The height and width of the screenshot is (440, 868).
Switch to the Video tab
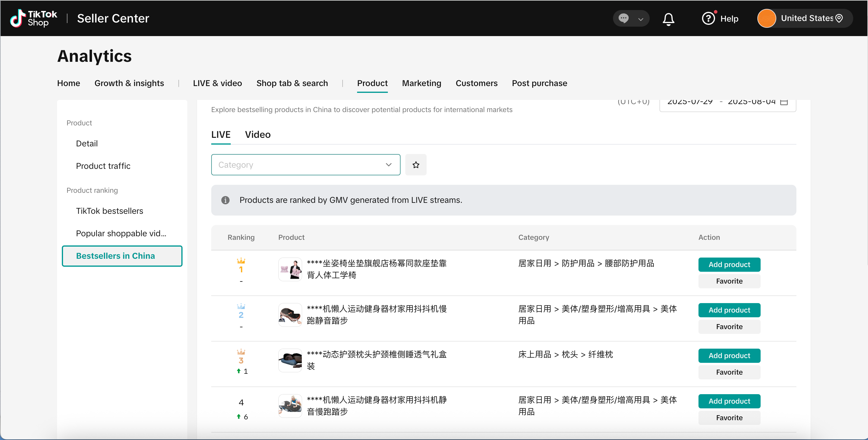pyautogui.click(x=257, y=135)
